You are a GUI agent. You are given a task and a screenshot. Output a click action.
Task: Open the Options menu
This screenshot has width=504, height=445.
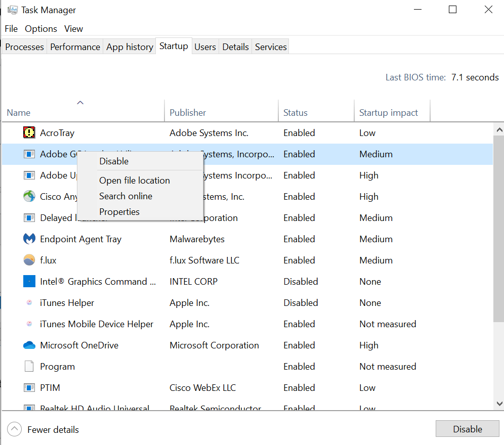point(41,29)
